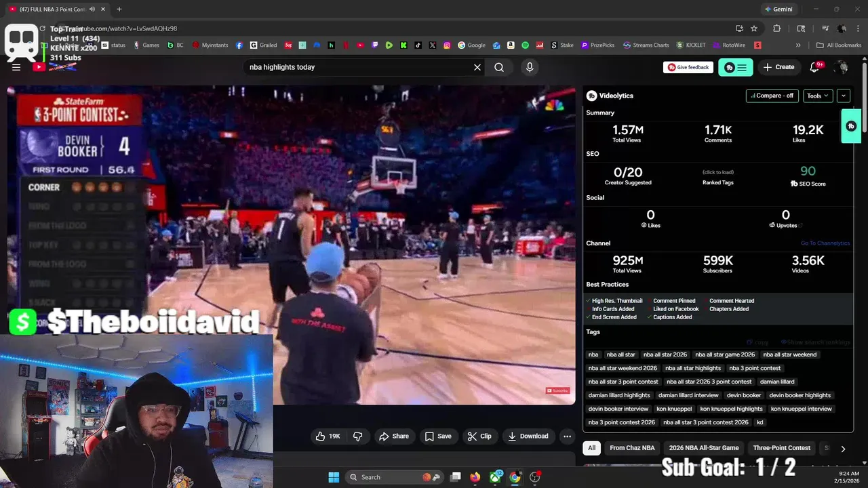Open the PrizePicks bookmark
Screen dimensions: 868x488
[x=597, y=45]
